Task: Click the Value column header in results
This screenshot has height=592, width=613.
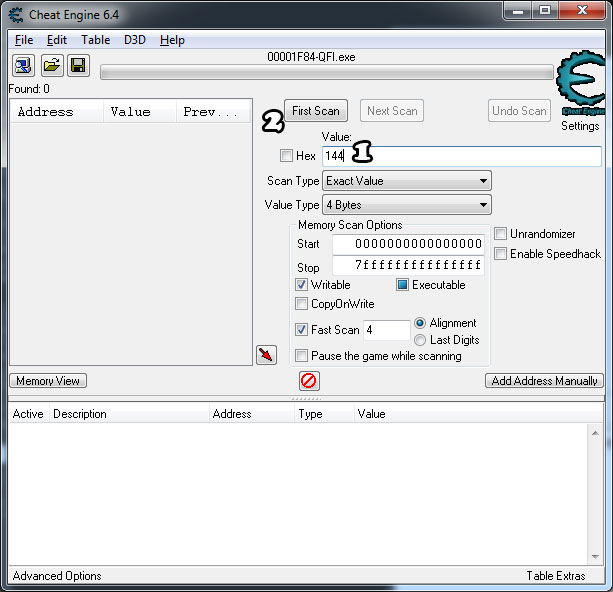Action: [x=140, y=112]
